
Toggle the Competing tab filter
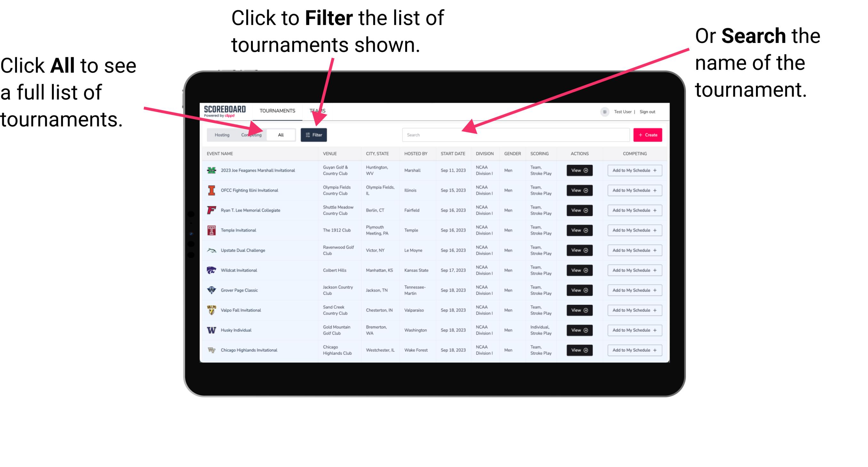click(249, 134)
